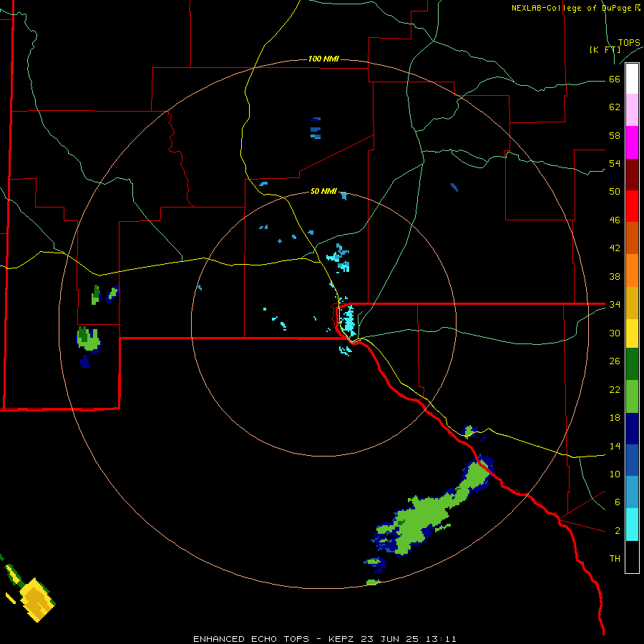644x644 pixels.
Task: Click the '34' legend value
Action: point(615,304)
